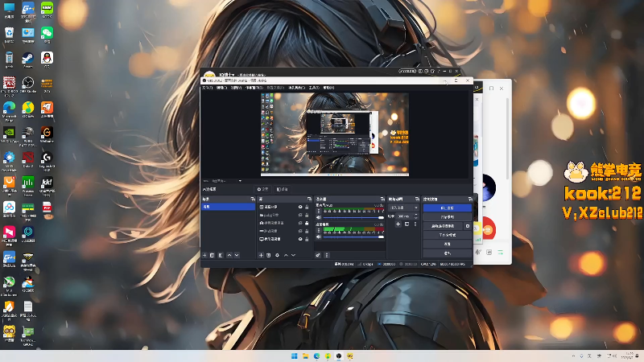The height and width of the screenshot is (362, 644).
Task: Add a new source in the Sources panel
Action: (260, 255)
